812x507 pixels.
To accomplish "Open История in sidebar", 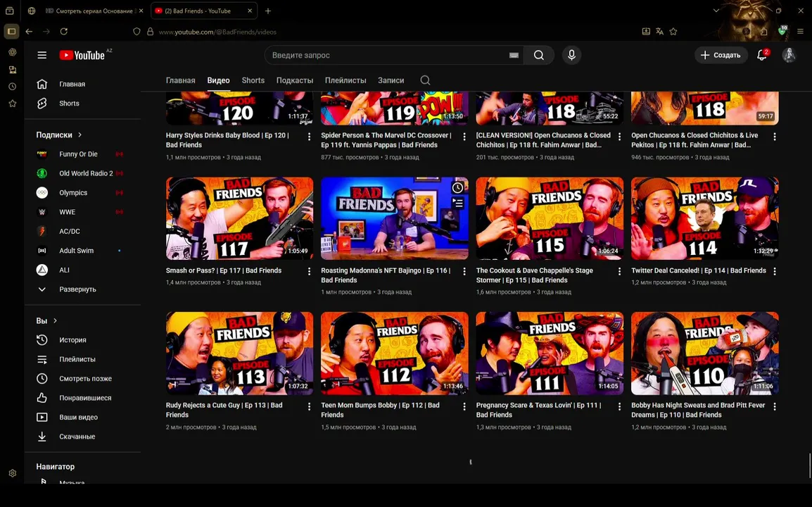I will click(72, 340).
